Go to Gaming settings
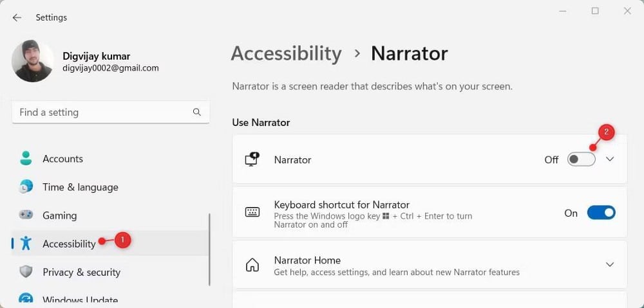The image size is (644, 308). [59, 215]
